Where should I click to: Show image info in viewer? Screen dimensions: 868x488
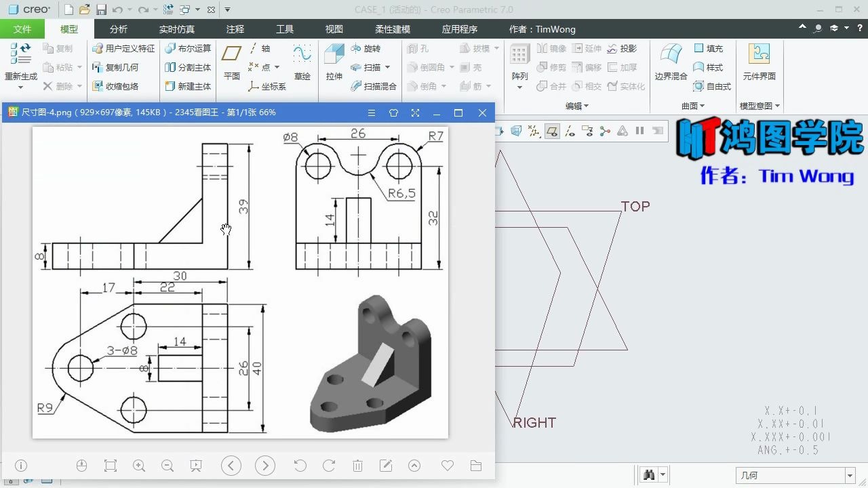pyautogui.click(x=21, y=466)
